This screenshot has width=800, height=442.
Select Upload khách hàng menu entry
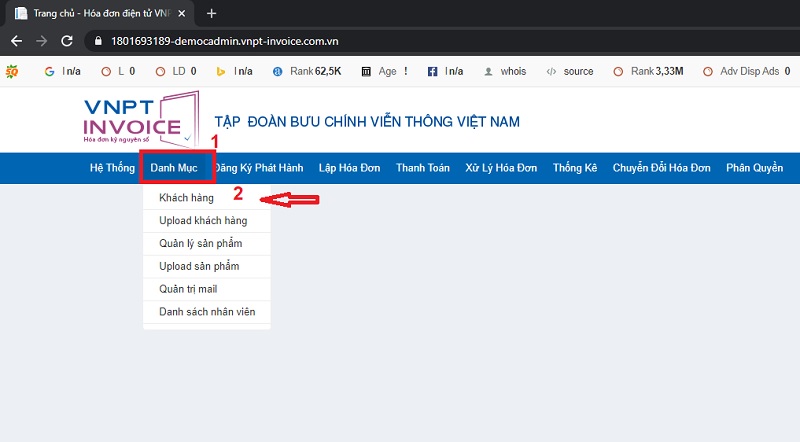[207, 221]
